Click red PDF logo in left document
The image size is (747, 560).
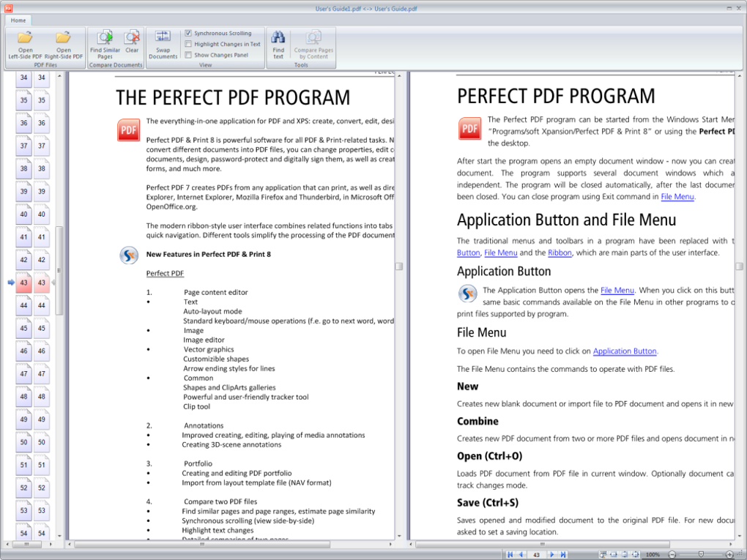click(x=129, y=130)
